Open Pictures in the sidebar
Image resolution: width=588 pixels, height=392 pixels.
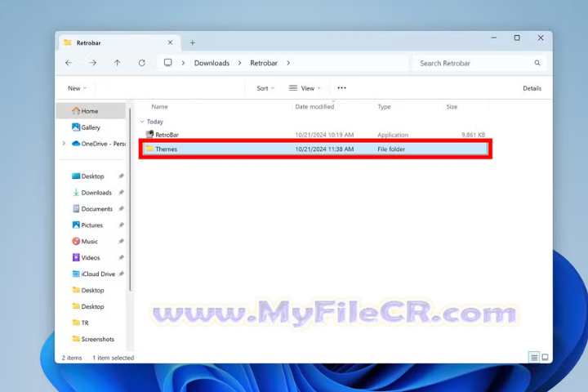87,225
